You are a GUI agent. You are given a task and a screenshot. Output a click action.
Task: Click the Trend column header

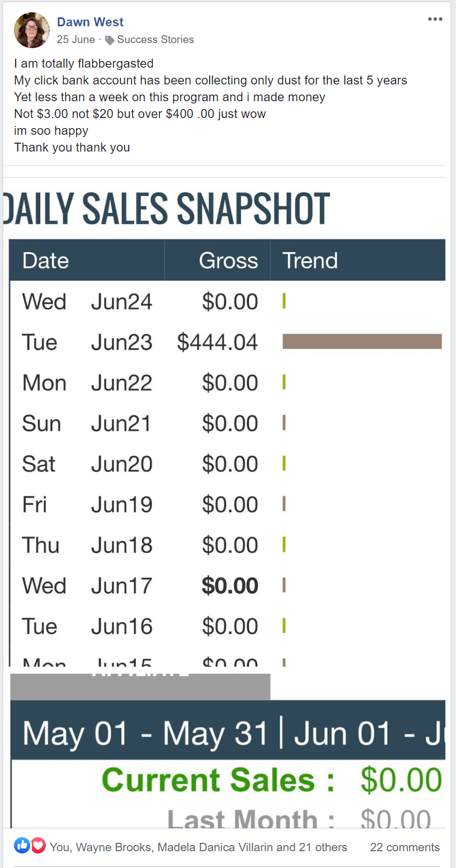tap(310, 261)
